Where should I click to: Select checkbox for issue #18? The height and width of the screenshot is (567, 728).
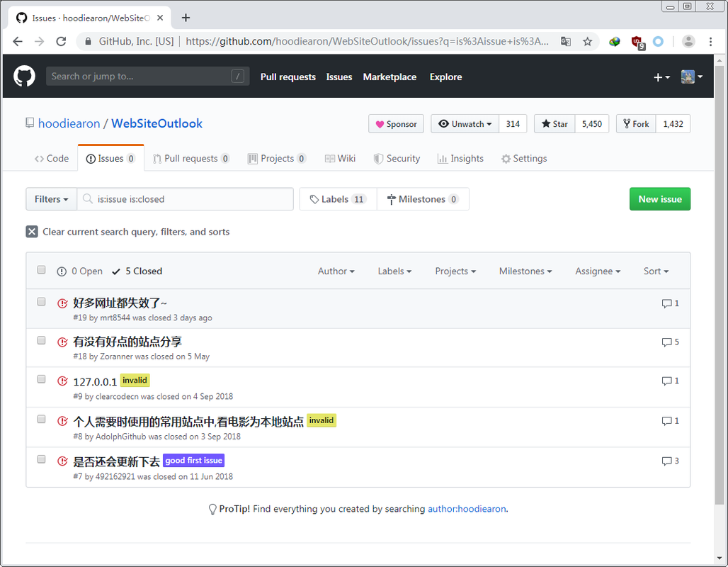[x=41, y=340]
